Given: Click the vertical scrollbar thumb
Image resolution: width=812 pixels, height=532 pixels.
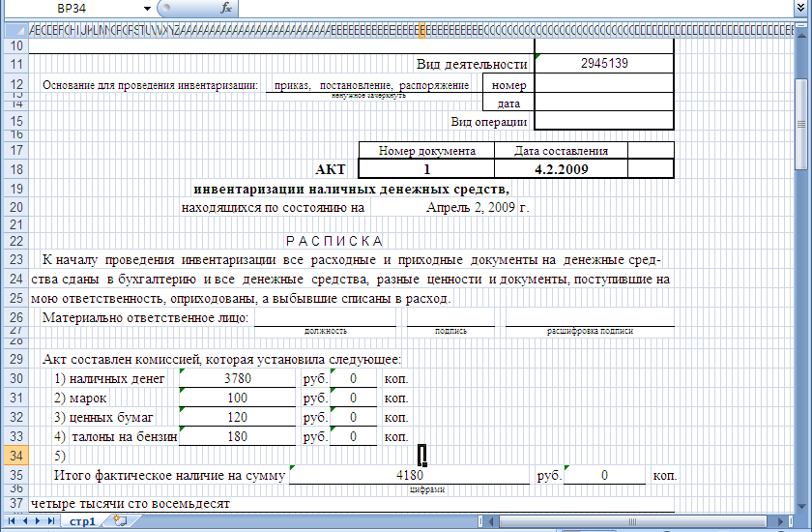Looking at the screenshot, I should 801,124.
